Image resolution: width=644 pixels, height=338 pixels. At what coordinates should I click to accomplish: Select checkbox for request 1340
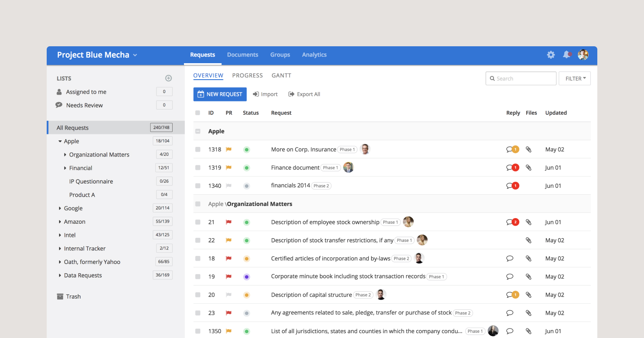coord(198,185)
